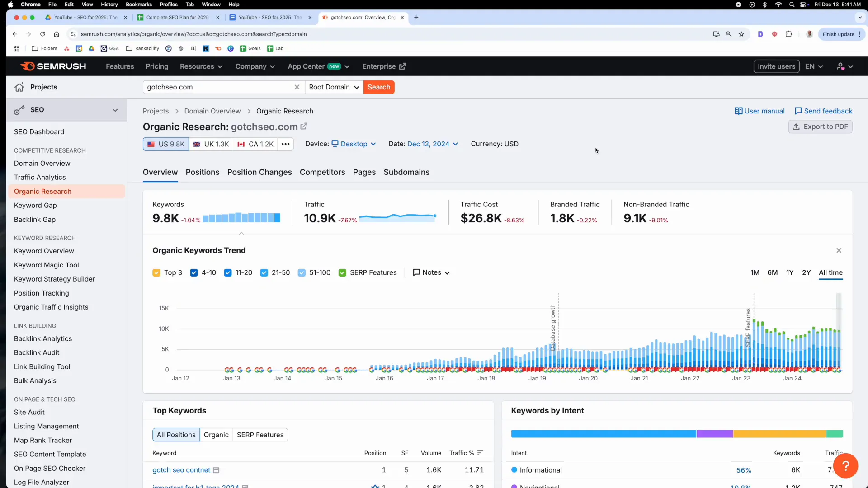
Task: Open the Company menu dropdown
Action: point(255,66)
